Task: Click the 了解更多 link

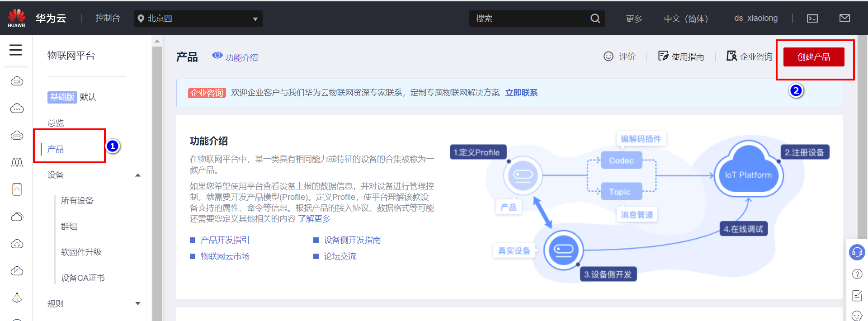Action: click(x=314, y=219)
